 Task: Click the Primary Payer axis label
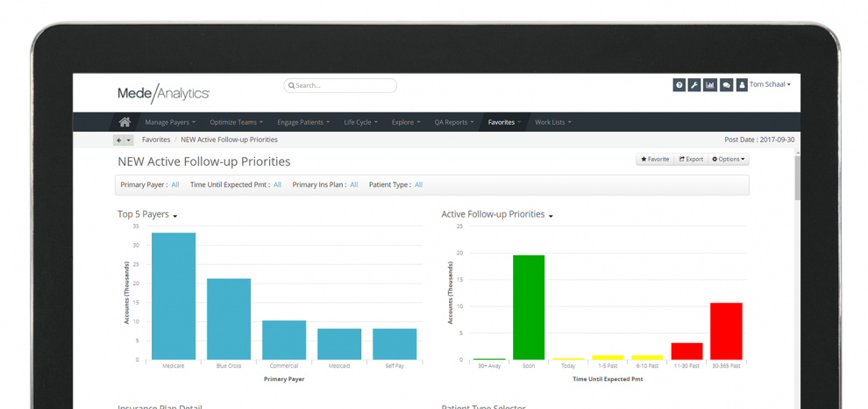pos(284,380)
